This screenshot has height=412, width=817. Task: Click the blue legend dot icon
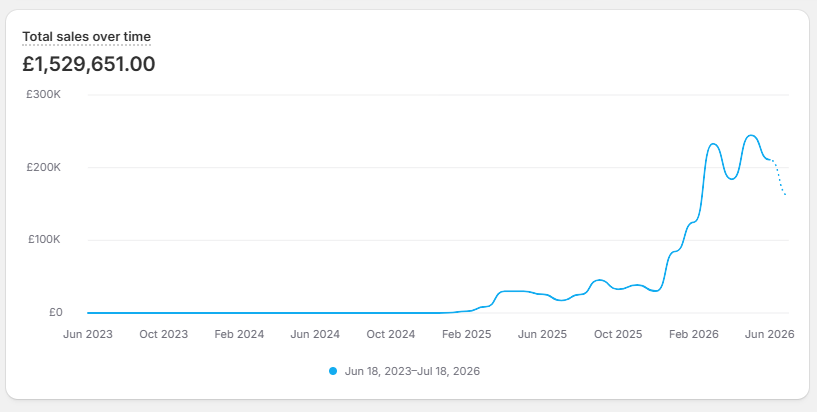coord(333,371)
